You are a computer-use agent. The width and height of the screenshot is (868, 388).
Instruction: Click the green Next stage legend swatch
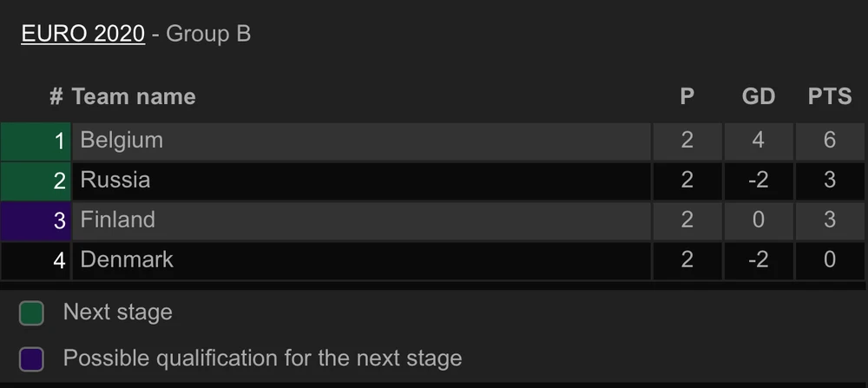click(32, 313)
